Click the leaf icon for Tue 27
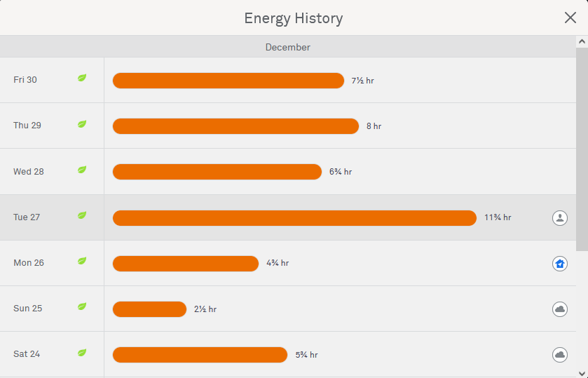This screenshot has width=588, height=378. 82,216
